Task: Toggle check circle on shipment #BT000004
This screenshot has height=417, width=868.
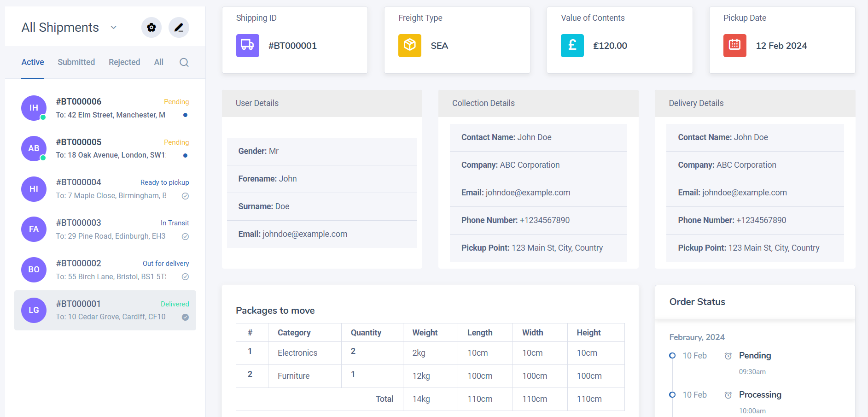Action: pos(185,196)
